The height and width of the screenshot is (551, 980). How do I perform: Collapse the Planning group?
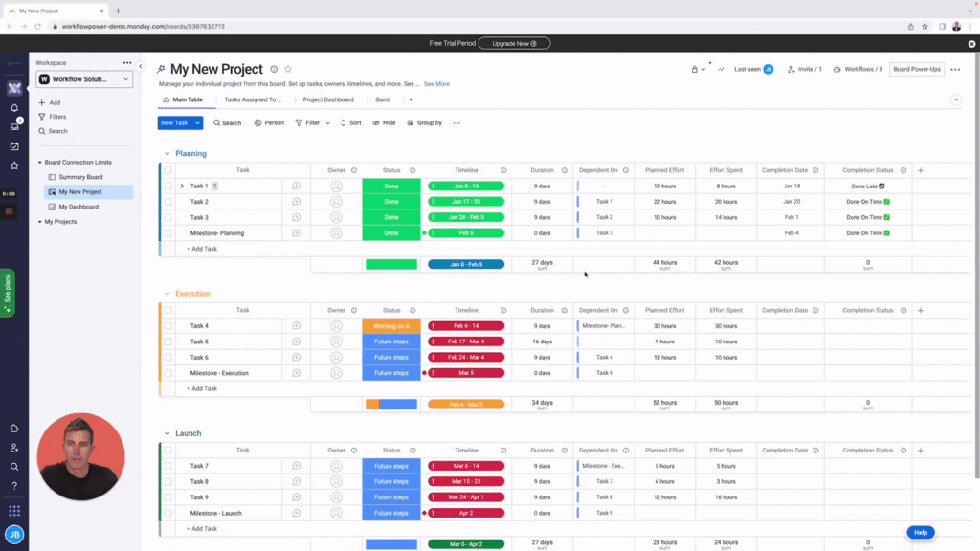click(x=167, y=154)
